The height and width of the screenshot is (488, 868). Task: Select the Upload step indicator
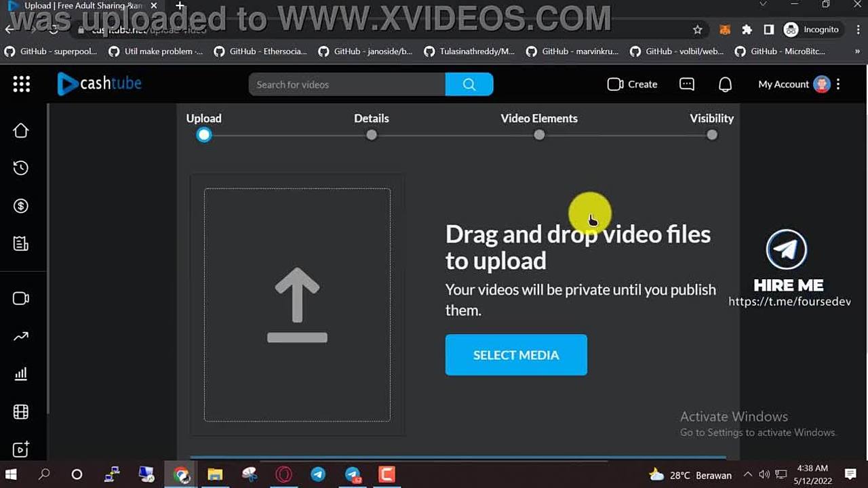tap(204, 135)
